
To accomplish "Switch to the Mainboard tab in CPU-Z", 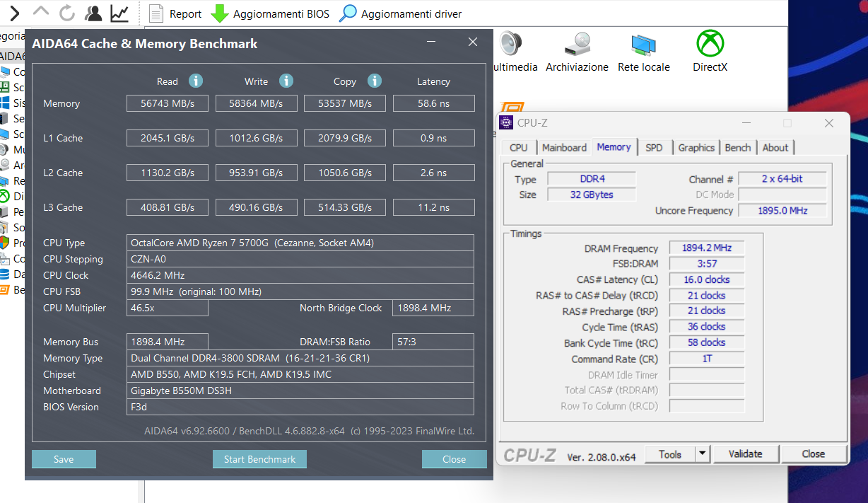I will point(564,147).
